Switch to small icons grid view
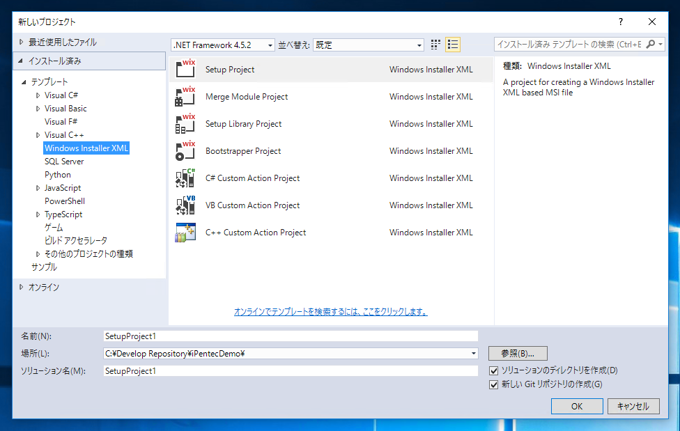This screenshot has width=680, height=431. click(435, 45)
